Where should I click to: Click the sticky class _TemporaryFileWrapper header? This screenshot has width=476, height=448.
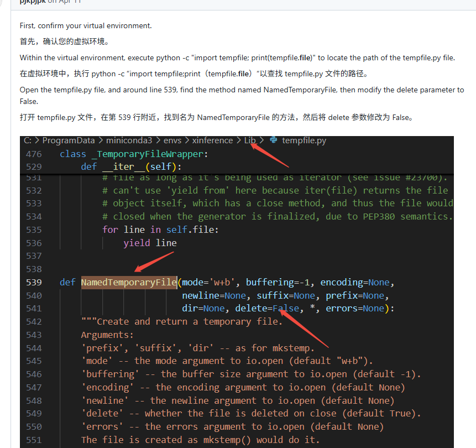pos(134,154)
